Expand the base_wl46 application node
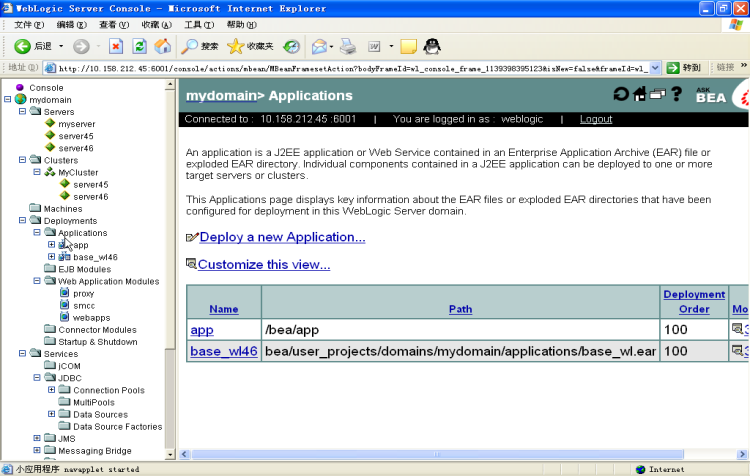 point(52,256)
